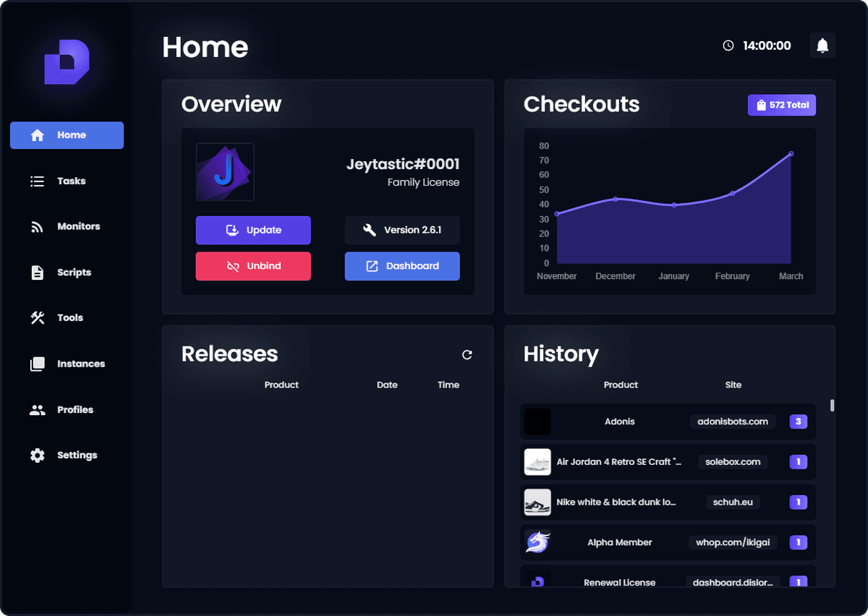Select Home in the sidebar
The image size is (868, 616).
(67, 135)
